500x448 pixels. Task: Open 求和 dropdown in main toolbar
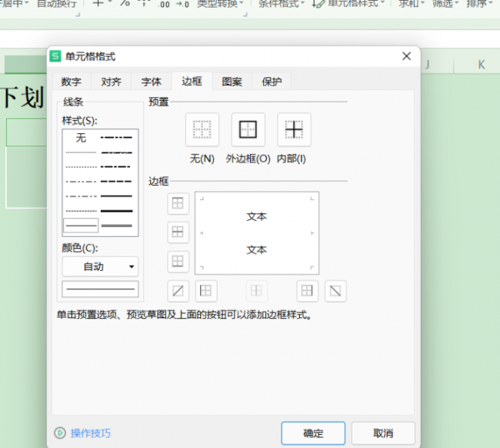coord(412,4)
